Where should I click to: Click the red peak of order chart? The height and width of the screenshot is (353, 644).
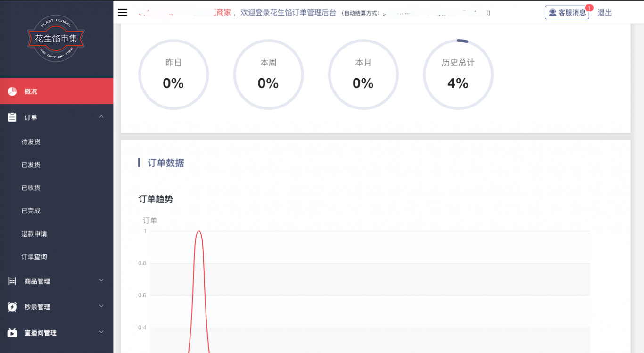pos(199,231)
